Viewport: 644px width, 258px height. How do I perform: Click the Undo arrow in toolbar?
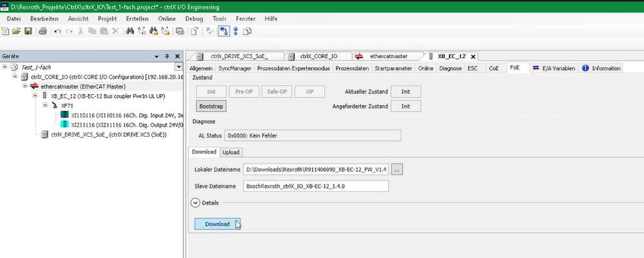tap(57, 31)
